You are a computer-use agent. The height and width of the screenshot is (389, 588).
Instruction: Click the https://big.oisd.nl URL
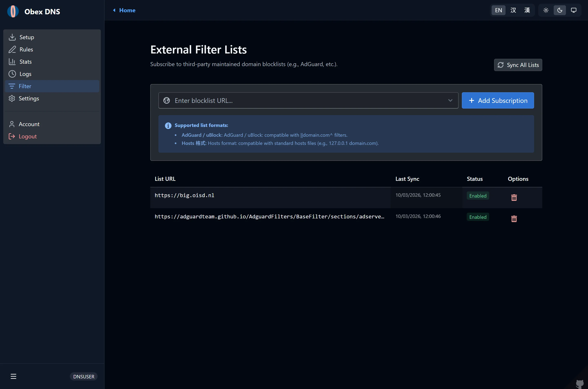click(184, 195)
